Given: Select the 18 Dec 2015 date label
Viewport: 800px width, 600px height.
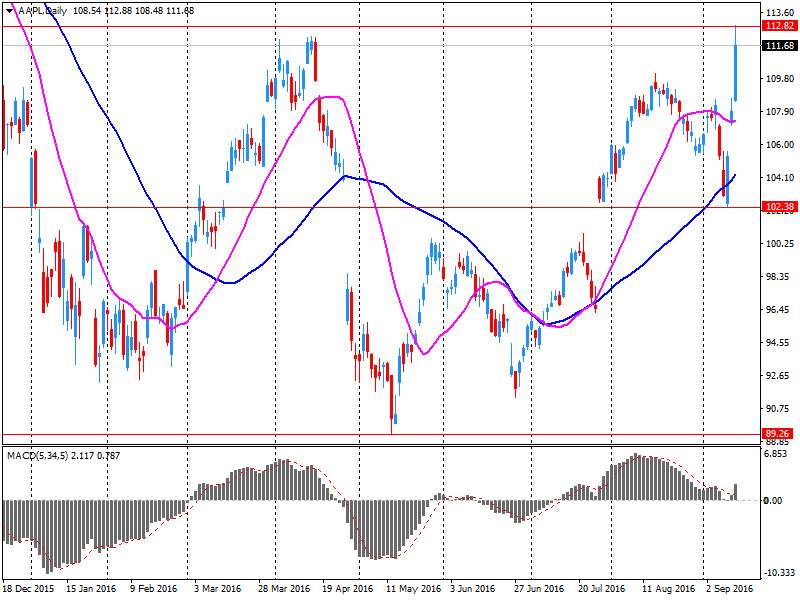Looking at the screenshot, I should [28, 588].
